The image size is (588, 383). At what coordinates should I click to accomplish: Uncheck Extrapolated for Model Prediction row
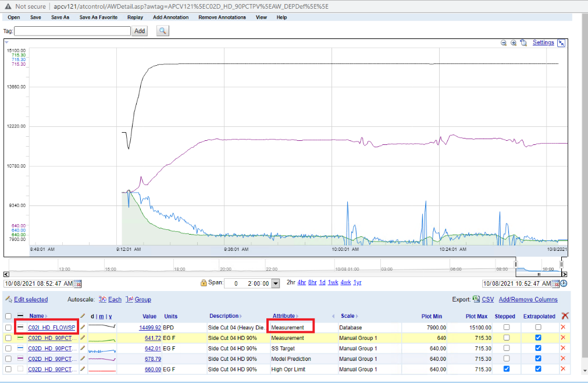pos(538,359)
